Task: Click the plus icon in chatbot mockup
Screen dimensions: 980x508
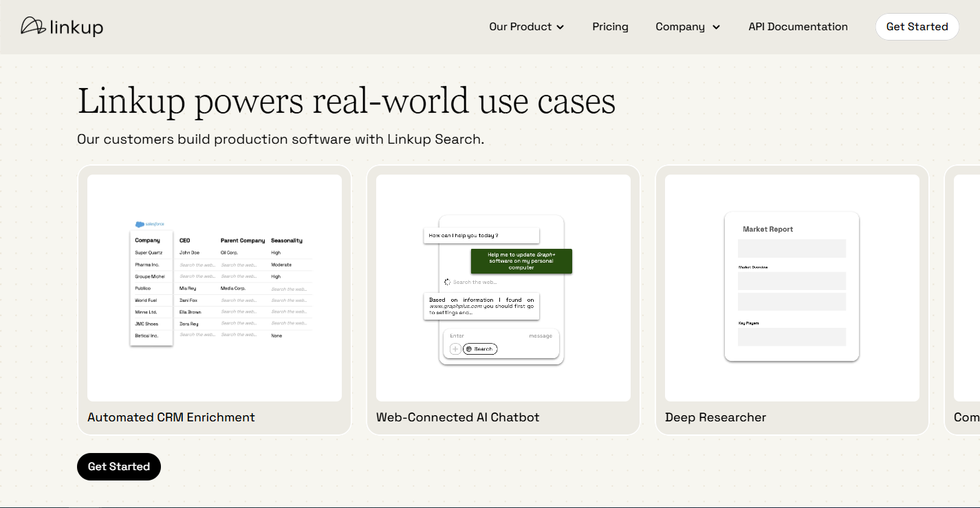Action: [455, 349]
